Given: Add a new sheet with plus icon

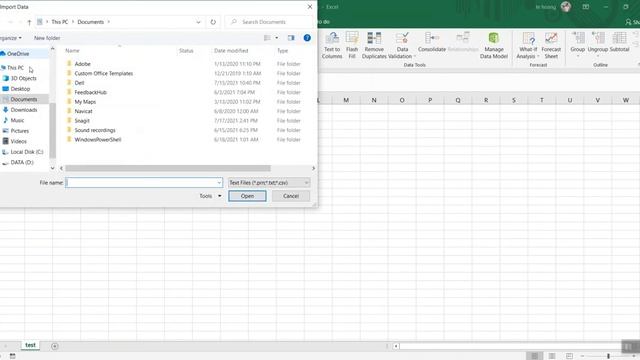Looking at the screenshot, I should pos(54,346).
